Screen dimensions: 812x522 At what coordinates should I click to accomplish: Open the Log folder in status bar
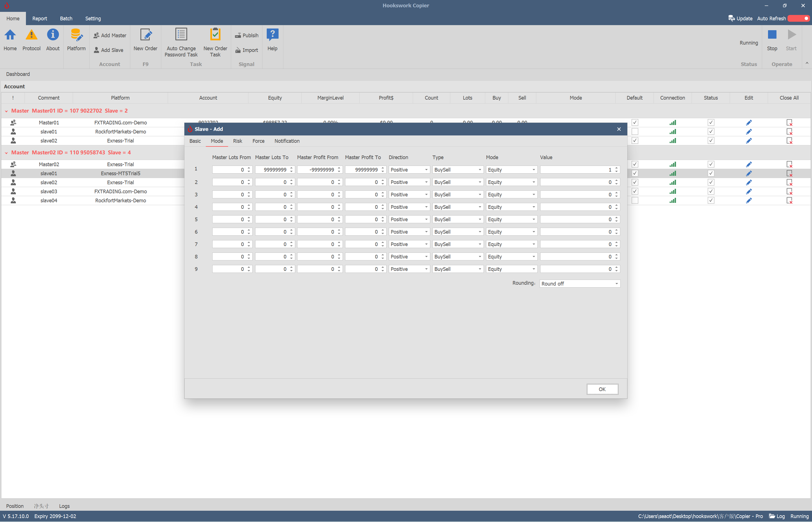coord(777,516)
